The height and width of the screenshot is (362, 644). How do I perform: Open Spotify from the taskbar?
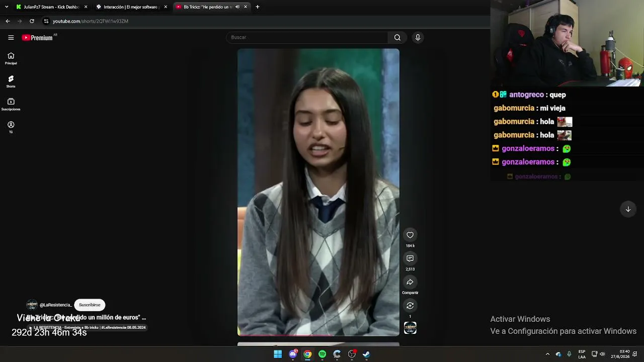tap(322, 354)
